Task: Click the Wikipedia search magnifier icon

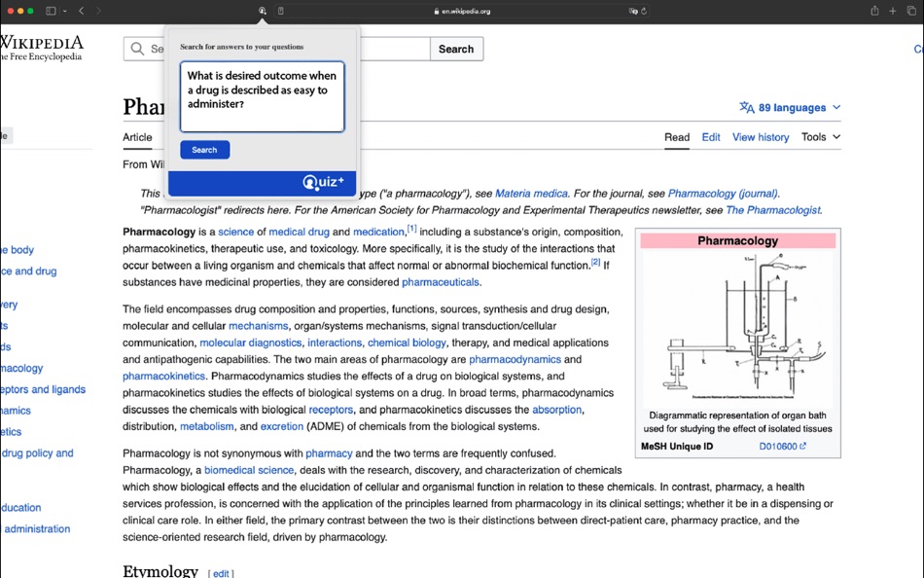Action: (137, 49)
